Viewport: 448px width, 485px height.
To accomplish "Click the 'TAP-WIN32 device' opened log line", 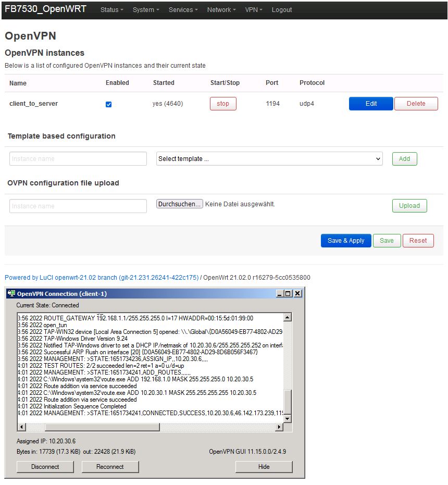I will point(151,331).
